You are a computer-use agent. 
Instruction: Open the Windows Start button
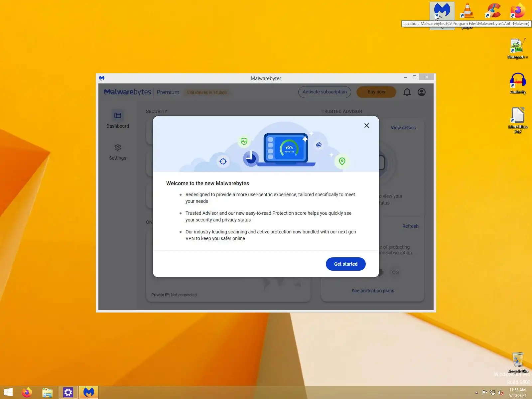click(8, 392)
